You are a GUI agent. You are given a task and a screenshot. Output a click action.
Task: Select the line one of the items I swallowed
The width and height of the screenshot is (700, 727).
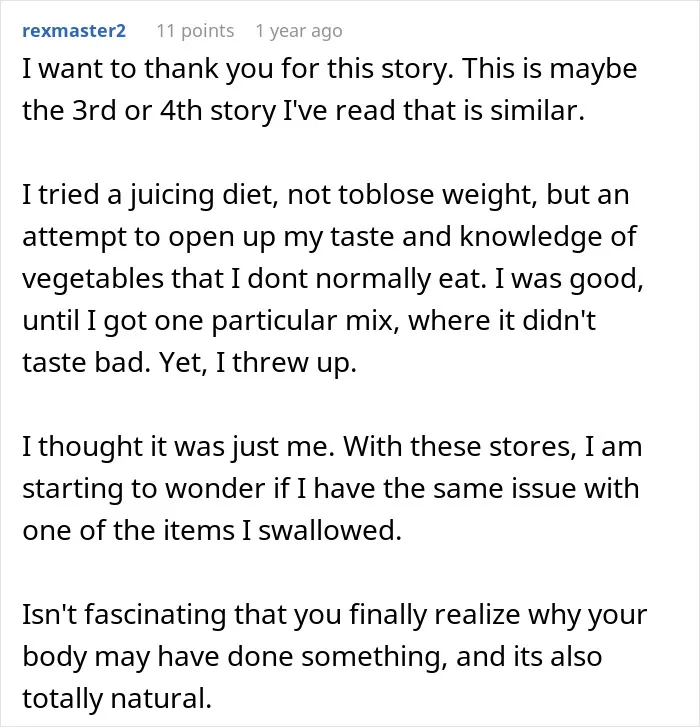(212, 530)
